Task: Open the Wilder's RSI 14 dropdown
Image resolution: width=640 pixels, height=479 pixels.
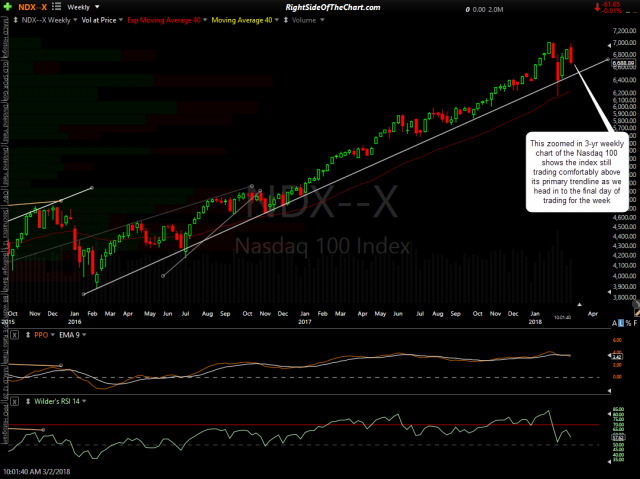Action: pyautogui.click(x=84, y=401)
